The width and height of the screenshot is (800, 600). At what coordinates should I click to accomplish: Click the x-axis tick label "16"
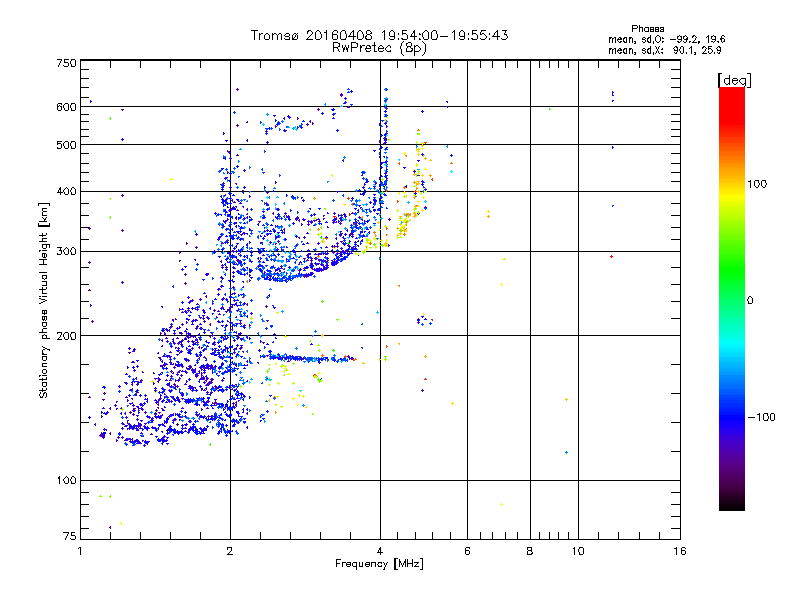point(680,551)
